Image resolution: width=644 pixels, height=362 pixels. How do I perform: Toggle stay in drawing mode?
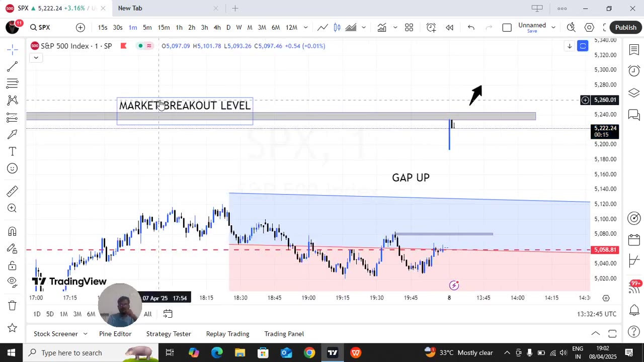13,248
